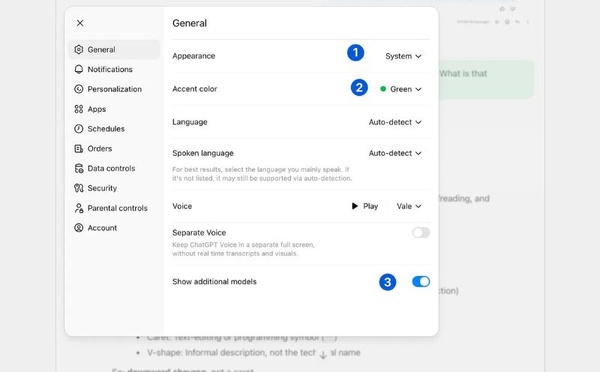This screenshot has width=600, height=372.
Task: Click the Data controls database icon
Action: [79, 168]
